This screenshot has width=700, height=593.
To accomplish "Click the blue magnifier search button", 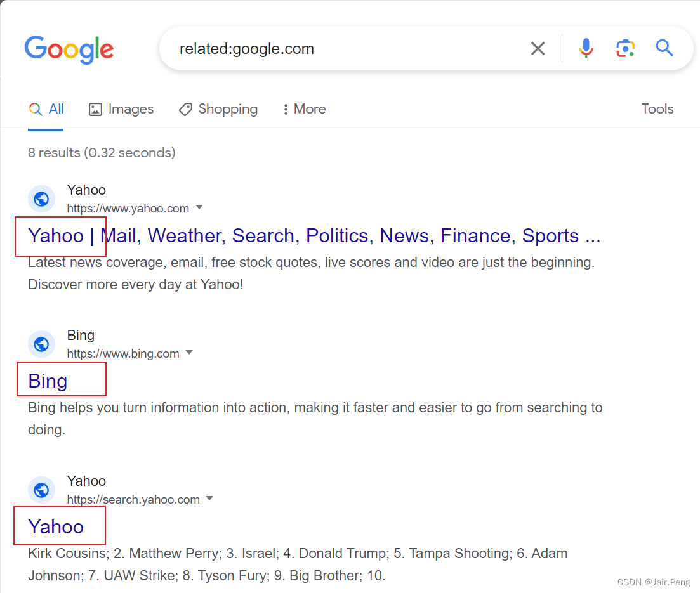I will tap(664, 48).
